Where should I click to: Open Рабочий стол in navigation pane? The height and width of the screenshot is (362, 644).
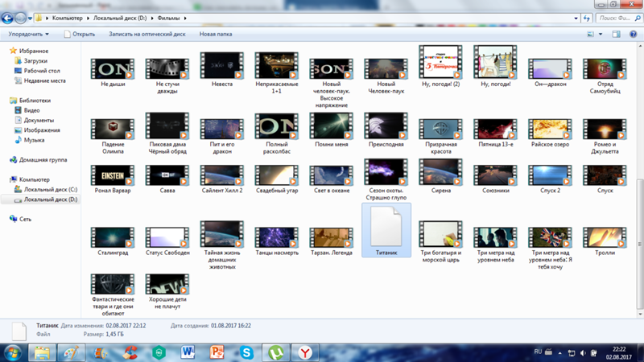tap(42, 71)
